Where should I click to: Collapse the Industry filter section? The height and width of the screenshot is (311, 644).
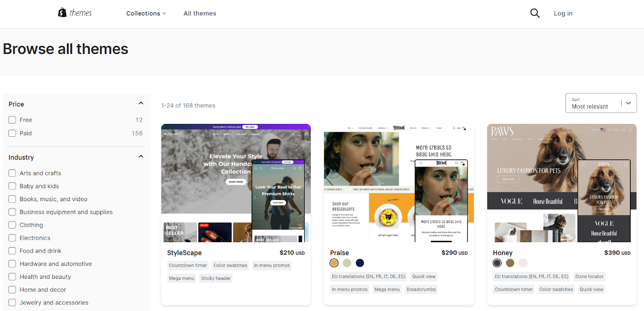click(141, 157)
